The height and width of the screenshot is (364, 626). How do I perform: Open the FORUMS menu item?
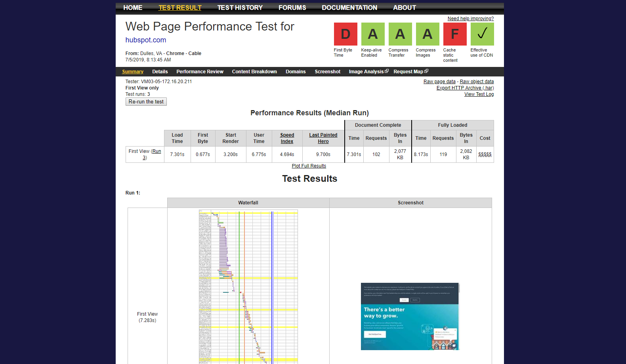[x=292, y=8]
